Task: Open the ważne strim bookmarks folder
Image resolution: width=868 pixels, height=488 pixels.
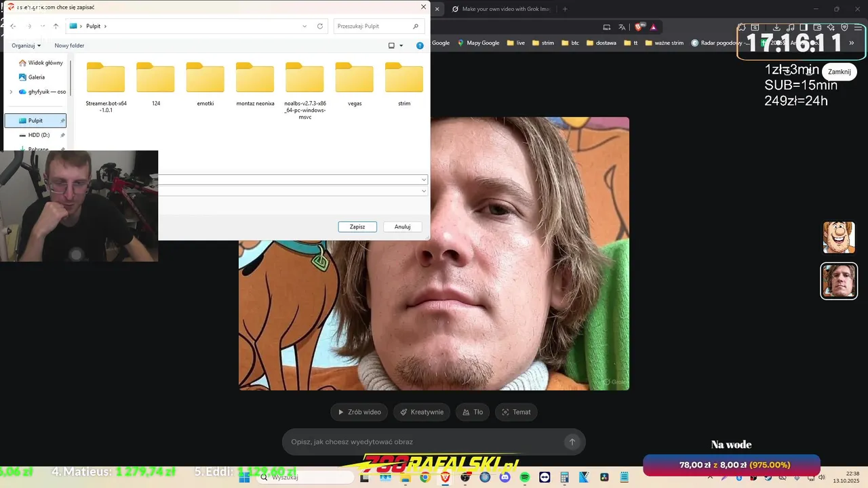Action: pyautogui.click(x=664, y=43)
